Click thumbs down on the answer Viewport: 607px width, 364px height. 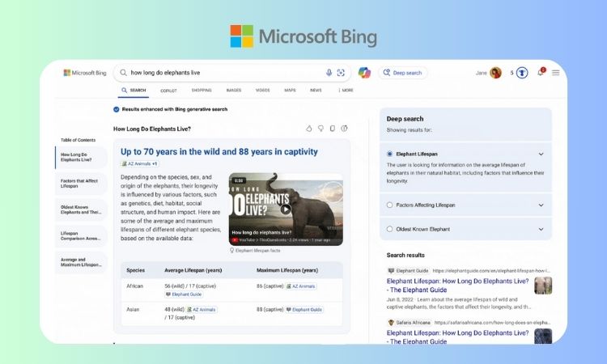(320, 129)
